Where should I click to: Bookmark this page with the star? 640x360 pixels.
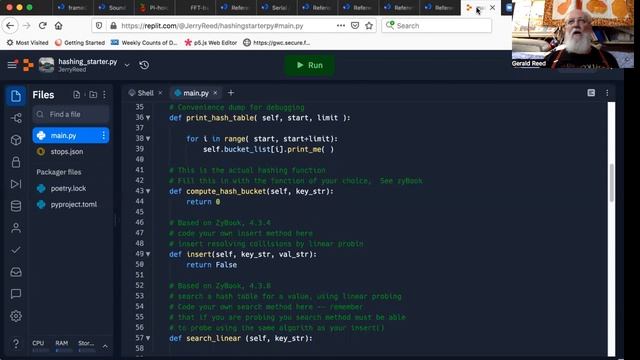click(x=369, y=26)
